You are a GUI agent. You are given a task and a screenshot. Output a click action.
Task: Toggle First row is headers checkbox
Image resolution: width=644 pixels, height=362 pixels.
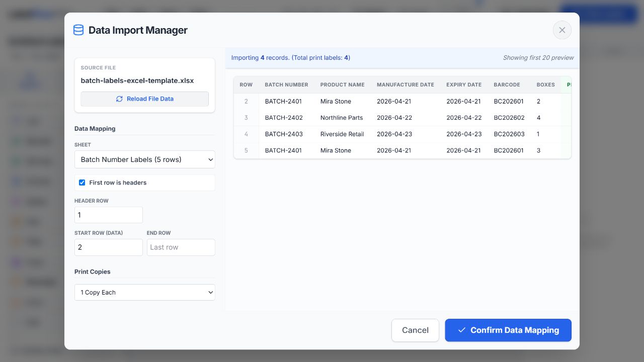[82, 183]
